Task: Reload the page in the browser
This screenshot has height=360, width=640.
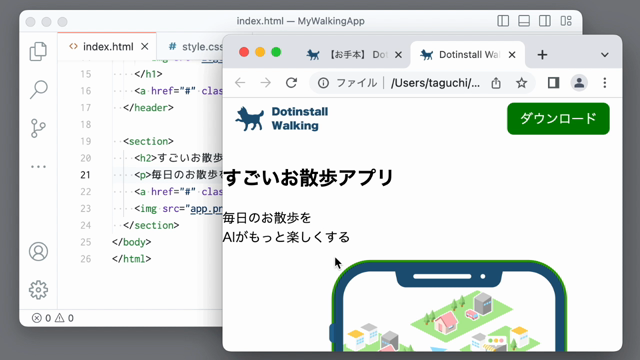Action: (x=291, y=83)
